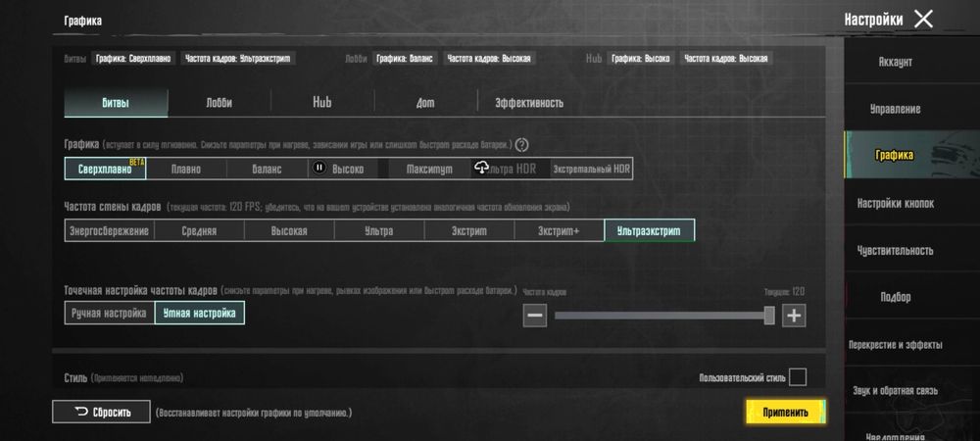Click the Стиль section heading
The height and width of the screenshot is (441, 980).
point(76,378)
